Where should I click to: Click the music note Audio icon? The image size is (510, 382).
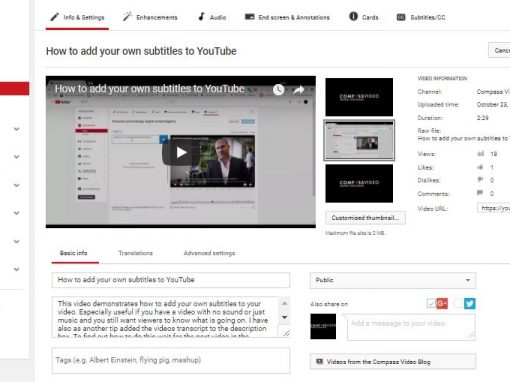(x=201, y=17)
